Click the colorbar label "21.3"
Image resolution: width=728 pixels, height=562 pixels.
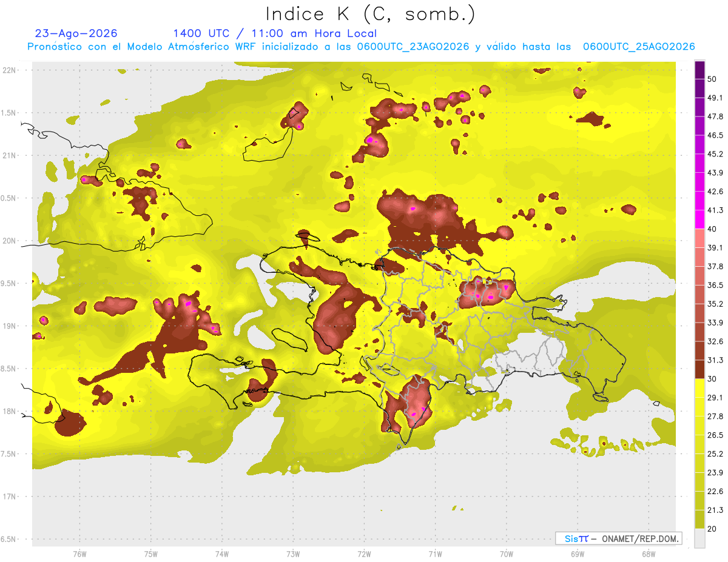pyautogui.click(x=715, y=510)
